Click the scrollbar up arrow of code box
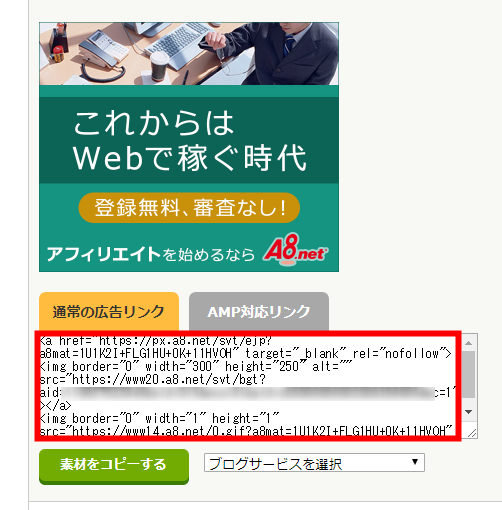 pos(469,343)
